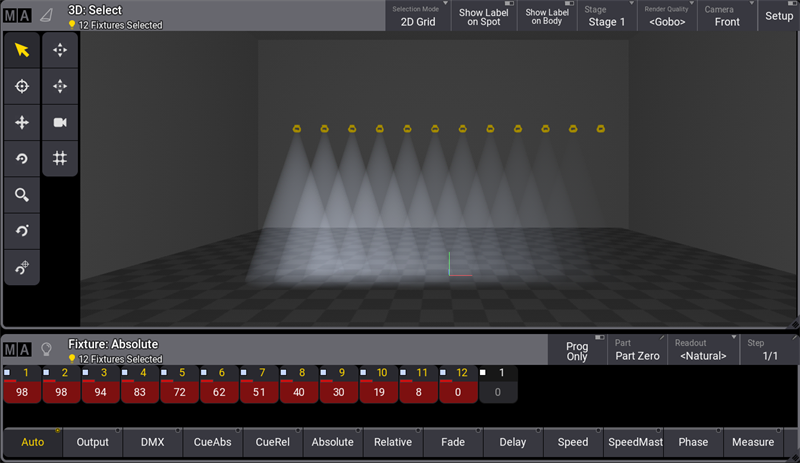Open the Render Quality dropdown
The width and height of the screenshot is (800, 463).
click(x=667, y=16)
